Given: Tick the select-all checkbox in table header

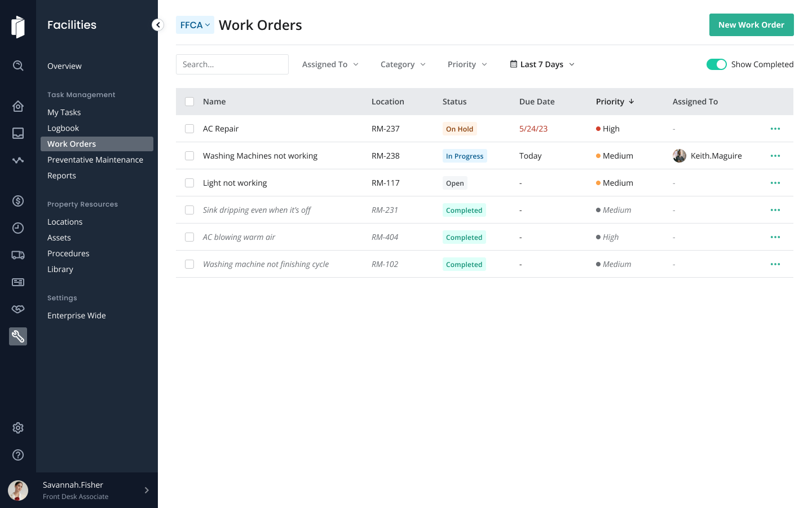Looking at the screenshot, I should coord(189,102).
